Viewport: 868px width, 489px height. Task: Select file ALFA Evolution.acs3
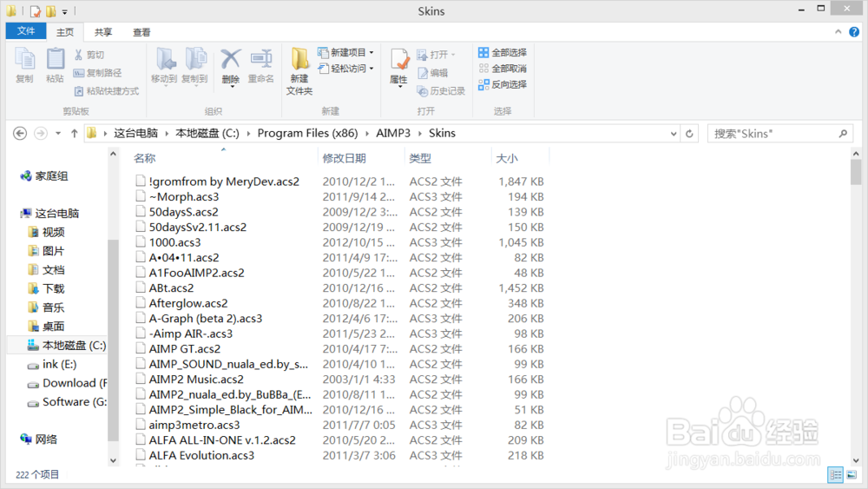(201, 456)
